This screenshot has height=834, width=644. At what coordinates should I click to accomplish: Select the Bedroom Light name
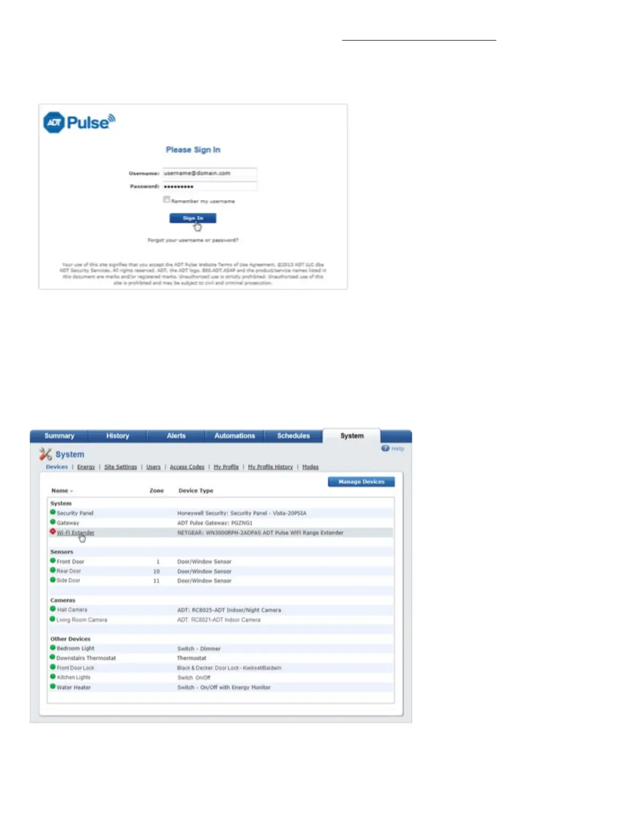pyautogui.click(x=76, y=649)
